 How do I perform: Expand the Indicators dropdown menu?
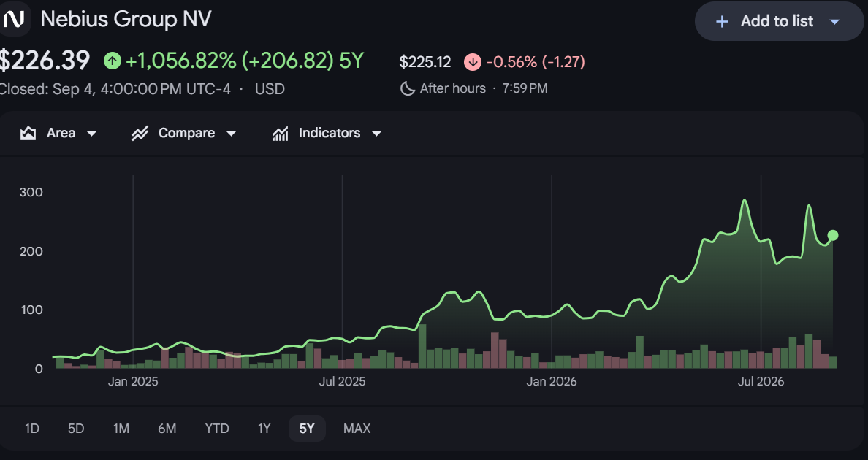pos(376,133)
